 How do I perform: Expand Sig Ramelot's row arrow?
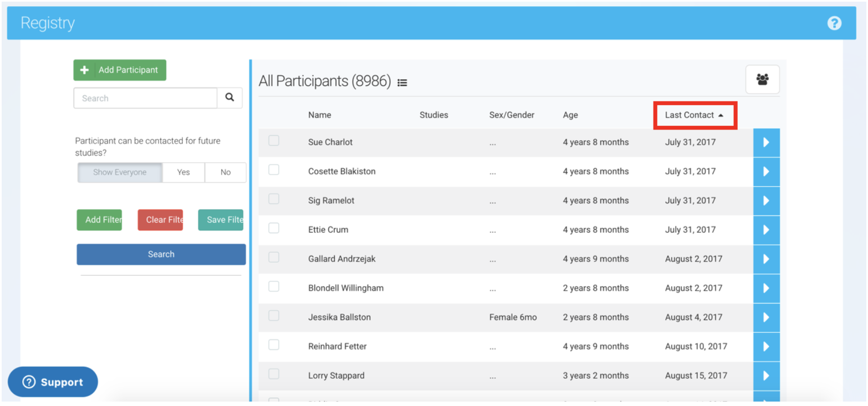[x=766, y=201]
